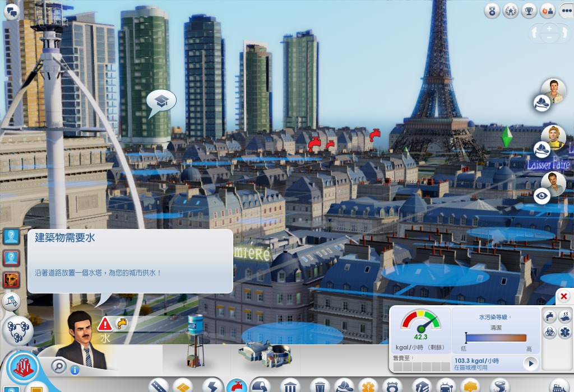574x392 pixels.
Task: Select the Zones tool
Action: coord(182,385)
